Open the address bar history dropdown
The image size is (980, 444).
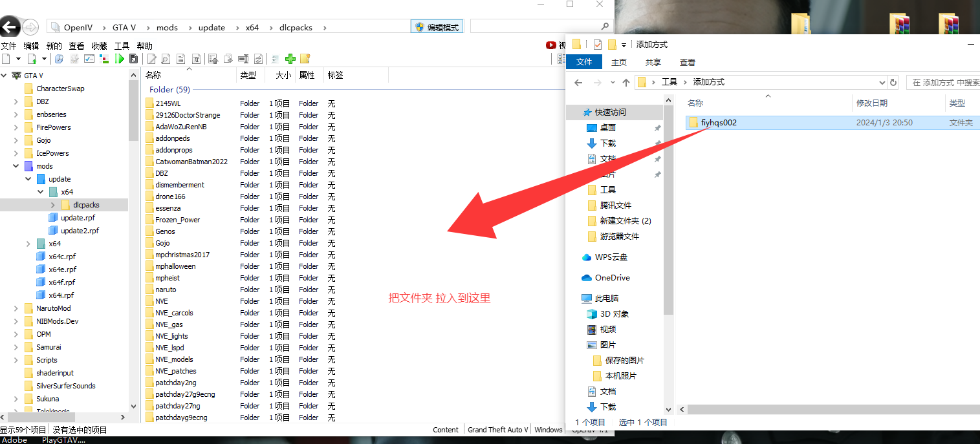[882, 82]
